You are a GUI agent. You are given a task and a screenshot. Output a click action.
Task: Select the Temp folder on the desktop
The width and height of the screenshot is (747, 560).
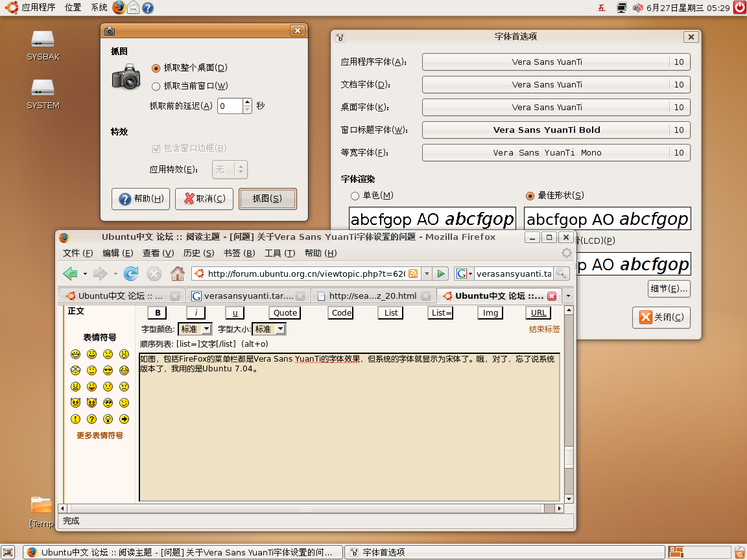click(42, 512)
